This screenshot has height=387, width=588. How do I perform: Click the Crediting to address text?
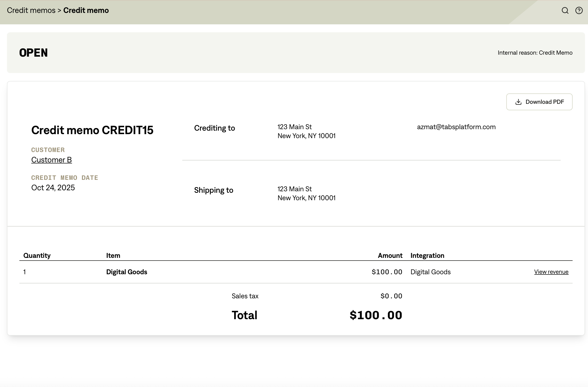pyautogui.click(x=306, y=131)
